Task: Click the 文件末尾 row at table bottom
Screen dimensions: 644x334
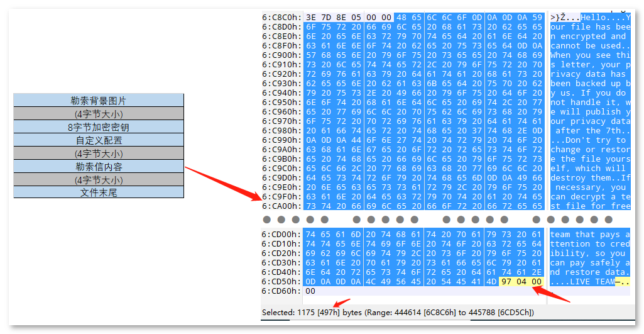Action: [99, 192]
